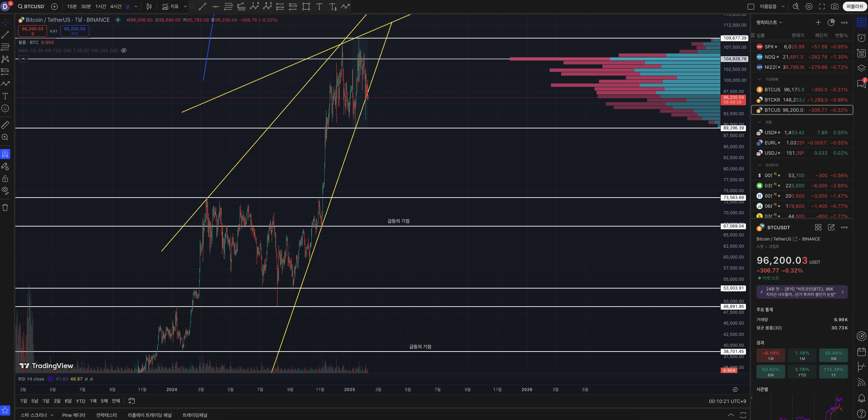Click the 104,928.78 price level label
The height and width of the screenshot is (420, 868).
coord(735,59)
